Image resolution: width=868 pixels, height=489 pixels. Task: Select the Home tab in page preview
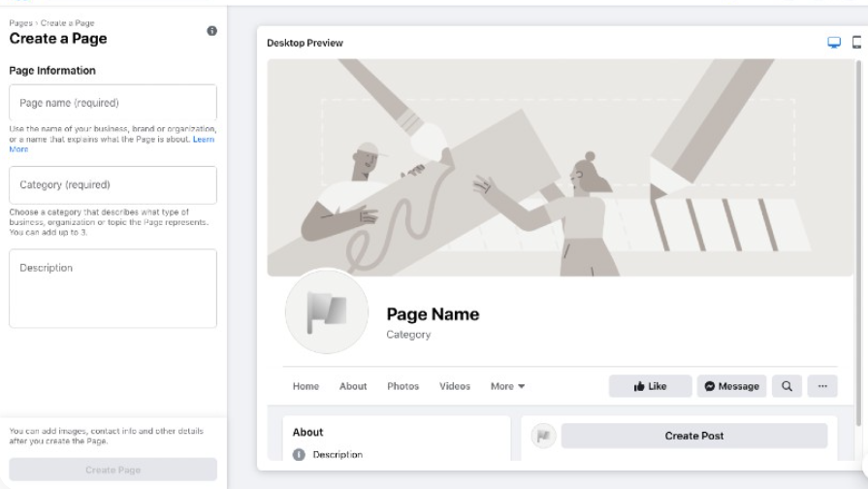(x=305, y=386)
